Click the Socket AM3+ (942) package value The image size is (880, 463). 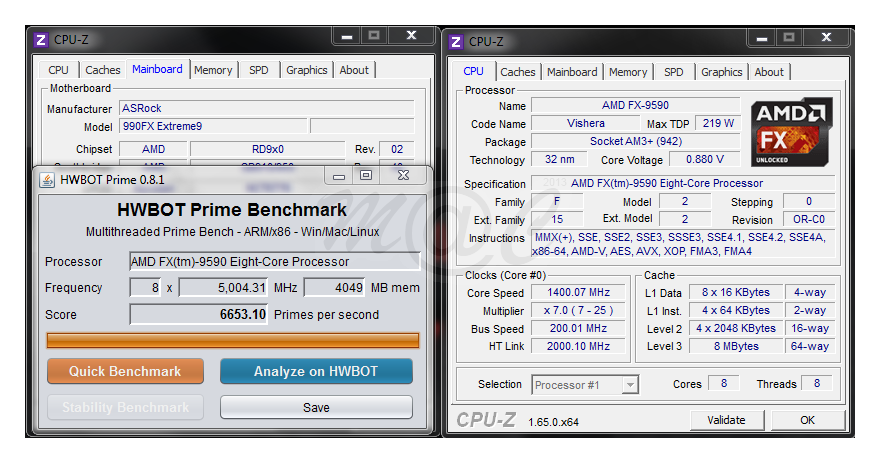635,141
